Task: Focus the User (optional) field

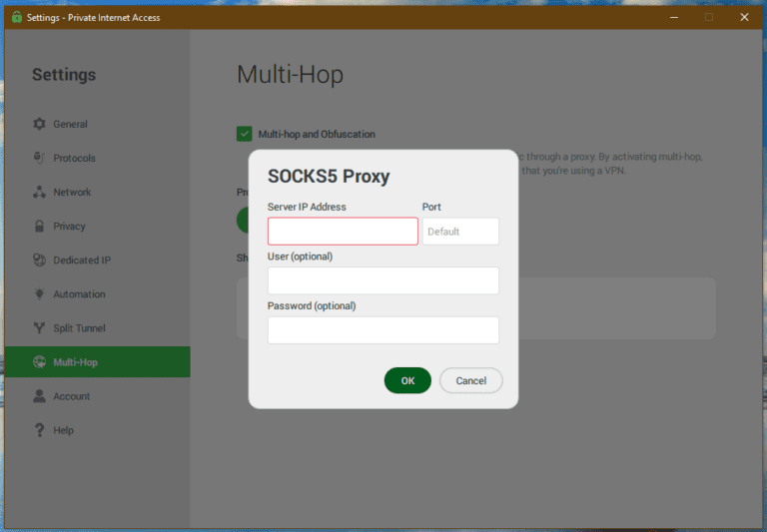Action: [x=383, y=280]
